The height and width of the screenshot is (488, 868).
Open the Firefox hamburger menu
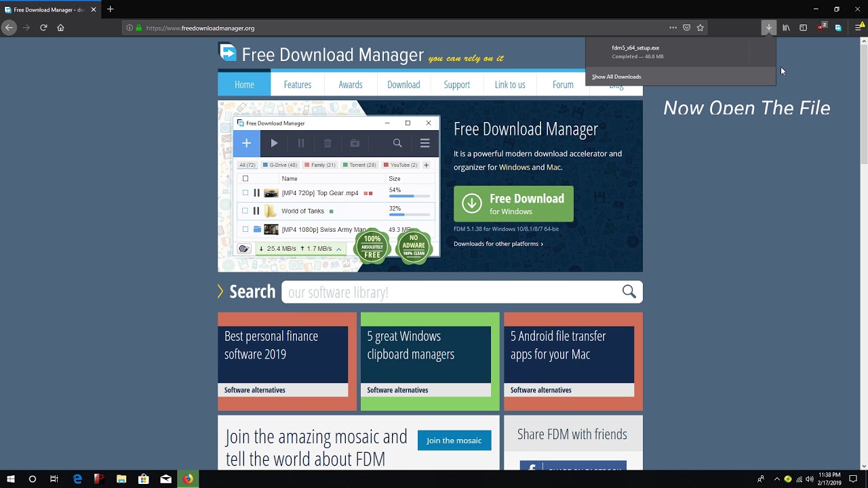tap(859, 28)
